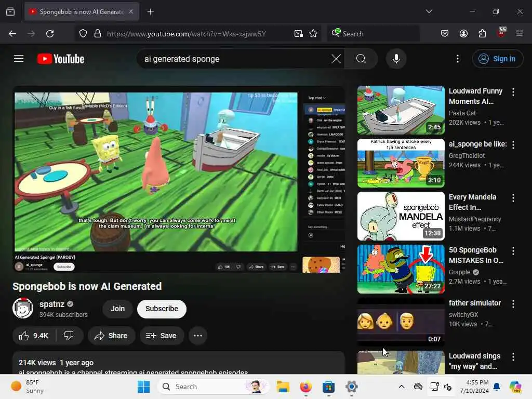This screenshot has height=399, width=532.
Task: Like the video with 9.4K thumbs up
Action: tap(34, 336)
